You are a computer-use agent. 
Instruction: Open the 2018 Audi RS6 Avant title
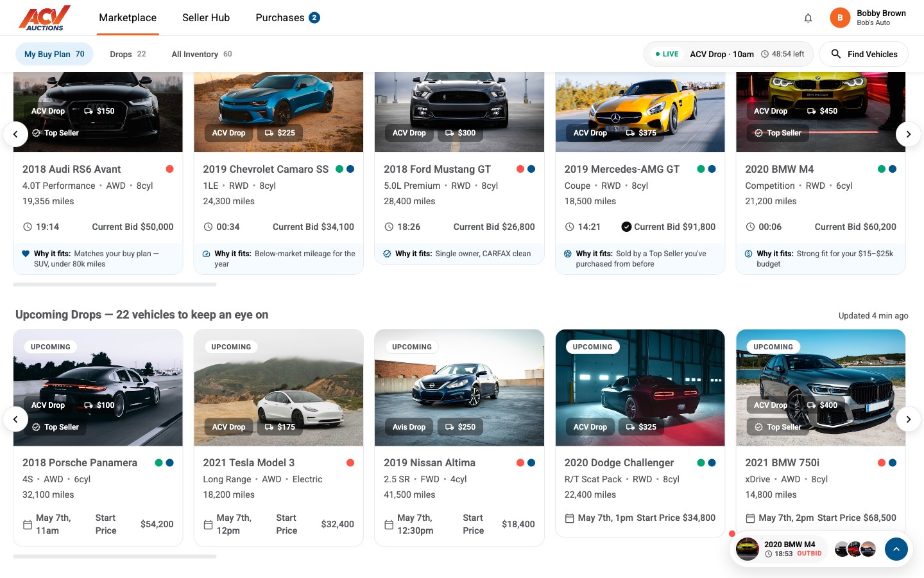coord(72,170)
